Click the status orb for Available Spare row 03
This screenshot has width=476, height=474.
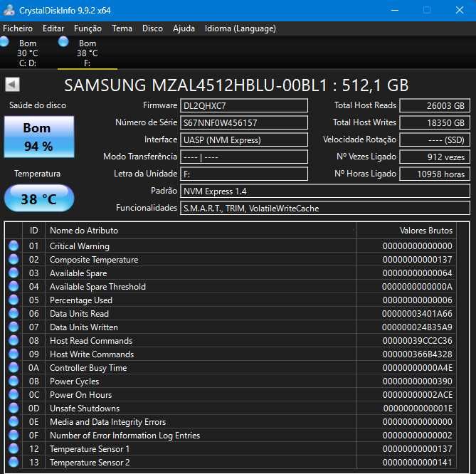pos(14,273)
